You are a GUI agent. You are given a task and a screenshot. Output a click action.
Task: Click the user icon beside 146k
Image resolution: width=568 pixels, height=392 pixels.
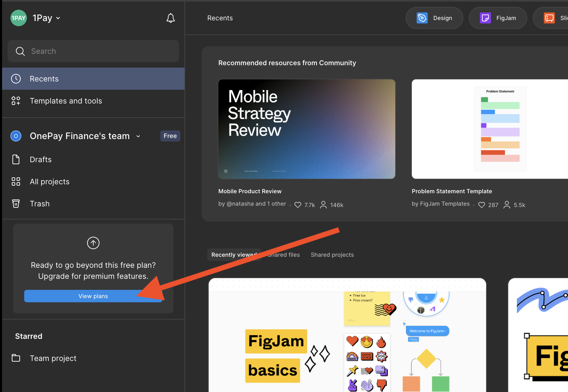point(323,205)
